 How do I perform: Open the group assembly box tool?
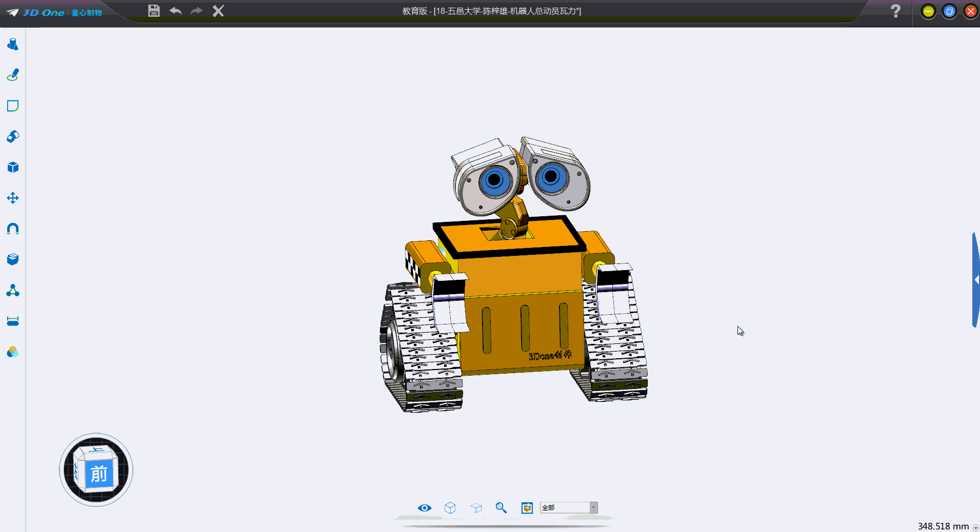tap(13, 259)
